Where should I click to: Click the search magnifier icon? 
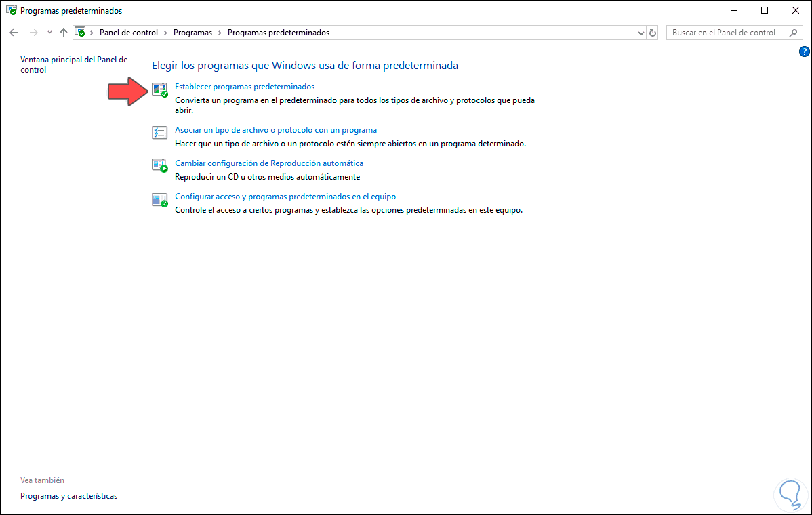[x=793, y=33]
